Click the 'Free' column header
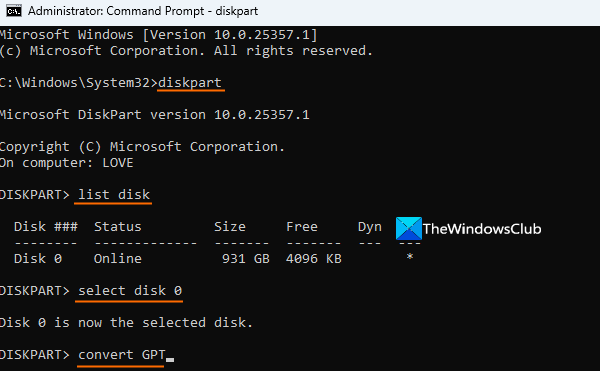The height and width of the screenshot is (371, 600). 302,226
